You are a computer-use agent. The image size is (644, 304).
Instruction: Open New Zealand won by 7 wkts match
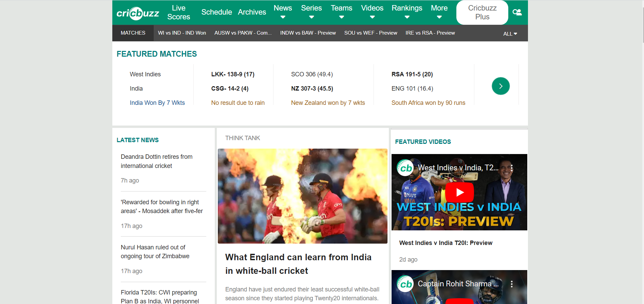click(x=328, y=103)
